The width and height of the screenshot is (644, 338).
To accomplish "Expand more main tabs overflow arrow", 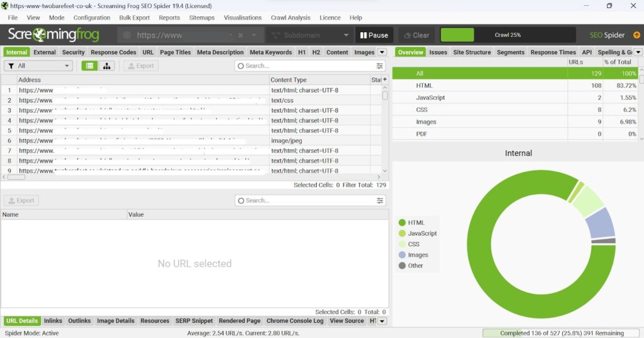I will [x=382, y=52].
